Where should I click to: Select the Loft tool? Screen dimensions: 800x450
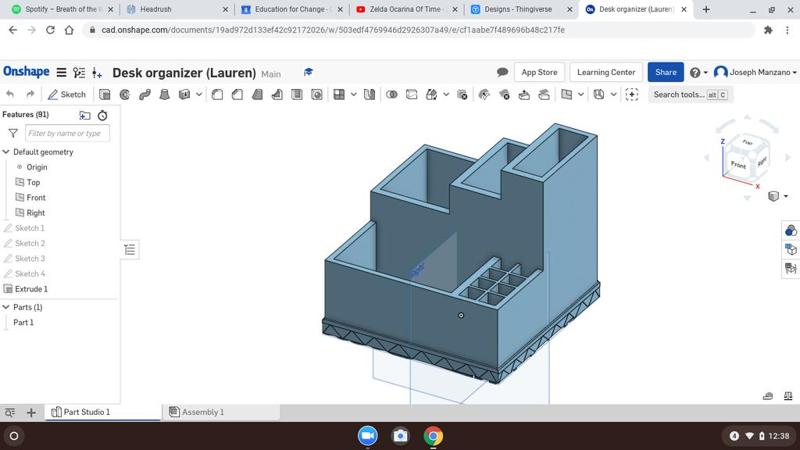164,95
